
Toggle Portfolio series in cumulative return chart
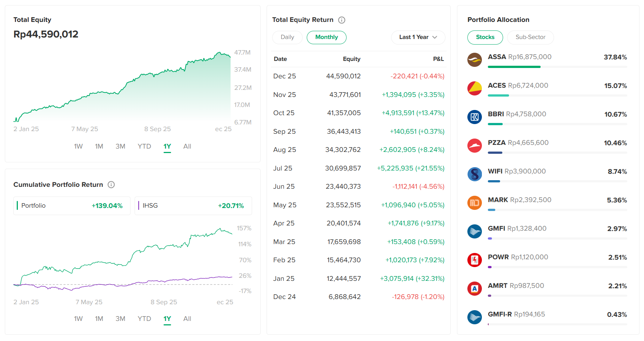pos(72,206)
